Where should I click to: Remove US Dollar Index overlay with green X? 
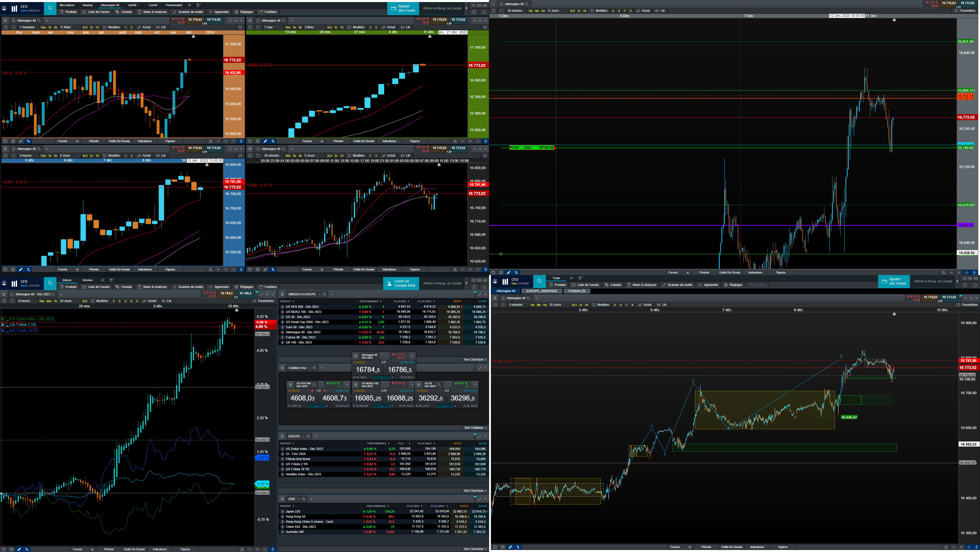click(3, 319)
